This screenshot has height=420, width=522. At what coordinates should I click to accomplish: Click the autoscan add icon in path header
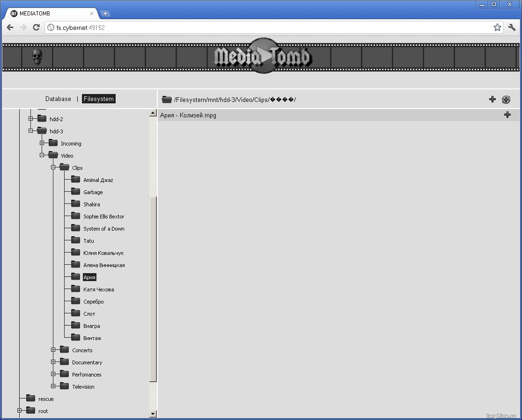click(506, 99)
